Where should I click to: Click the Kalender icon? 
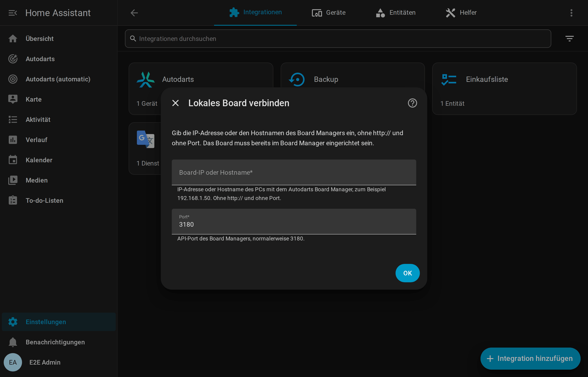[13, 160]
